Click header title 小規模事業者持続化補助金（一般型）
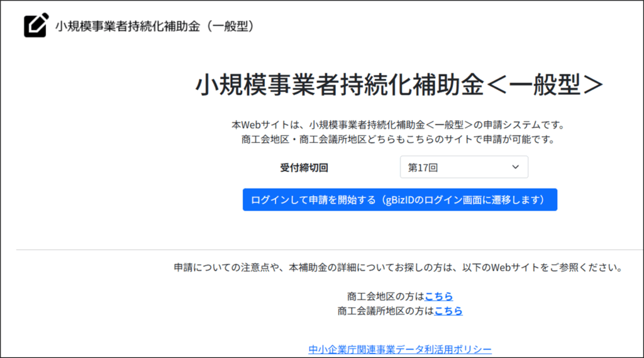Image resolution: width=644 pixels, height=358 pixels. pyautogui.click(x=155, y=26)
